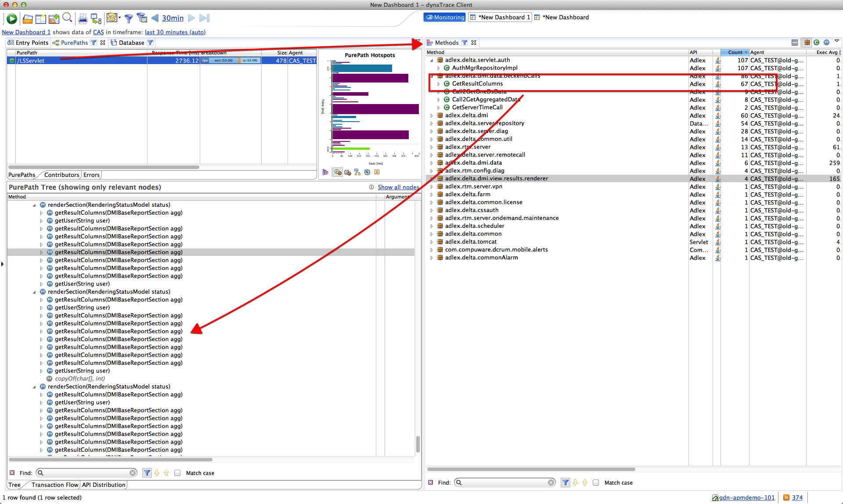This screenshot has width=843, height=504.
Task: Jump to latest timeframe with skip-end arrow
Action: [205, 18]
